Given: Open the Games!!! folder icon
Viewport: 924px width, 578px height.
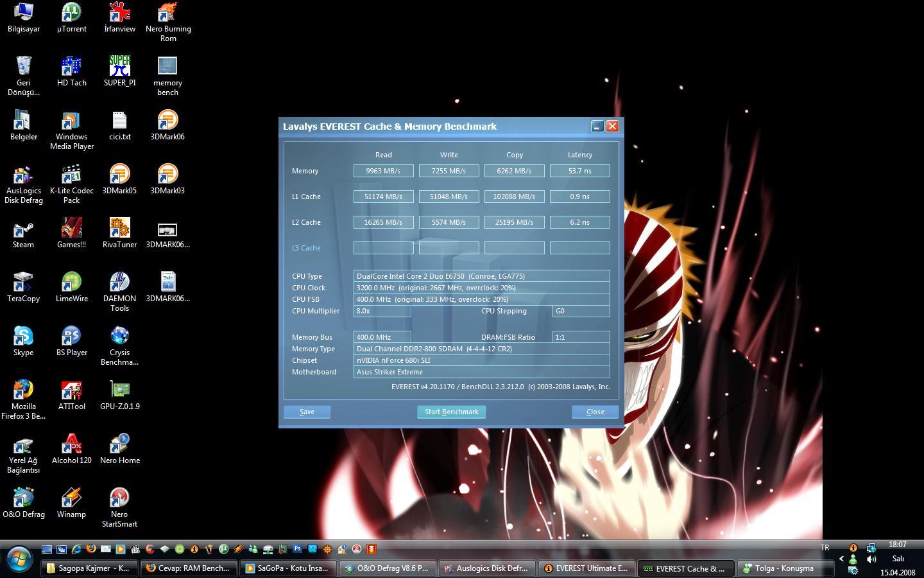Looking at the screenshot, I should click(71, 233).
